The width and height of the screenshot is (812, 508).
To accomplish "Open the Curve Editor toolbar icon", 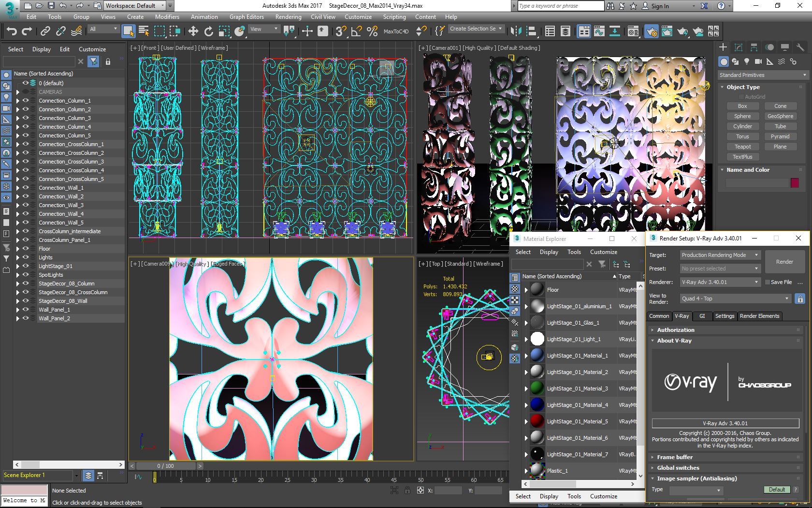I will (x=599, y=31).
